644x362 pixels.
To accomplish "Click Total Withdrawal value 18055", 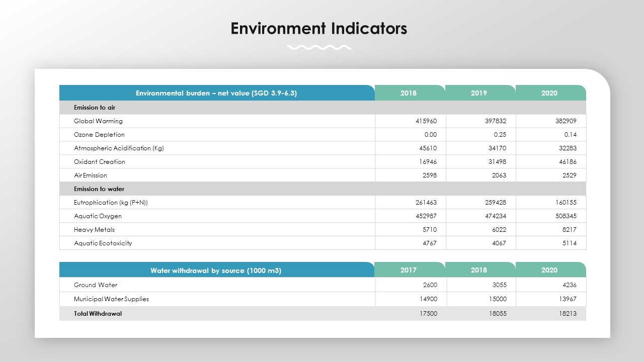I will point(498,314).
